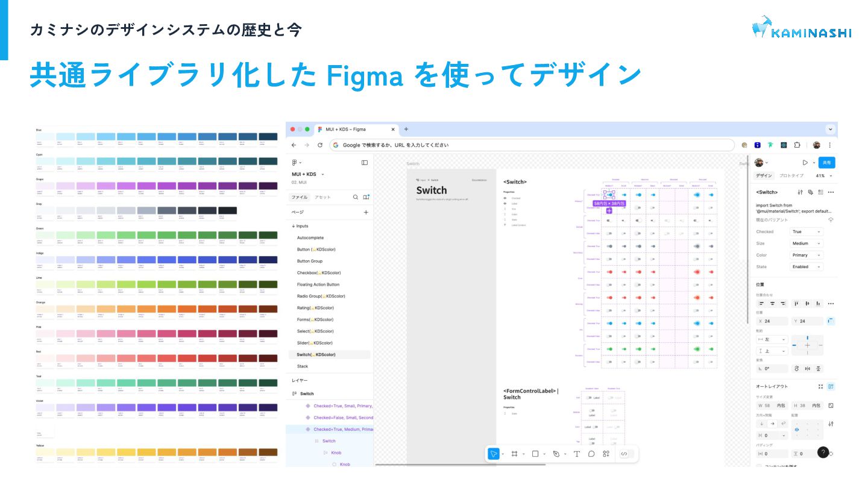Open auto layout advanced settings sliders icon
This screenshot has width=868, height=488.
(x=831, y=424)
